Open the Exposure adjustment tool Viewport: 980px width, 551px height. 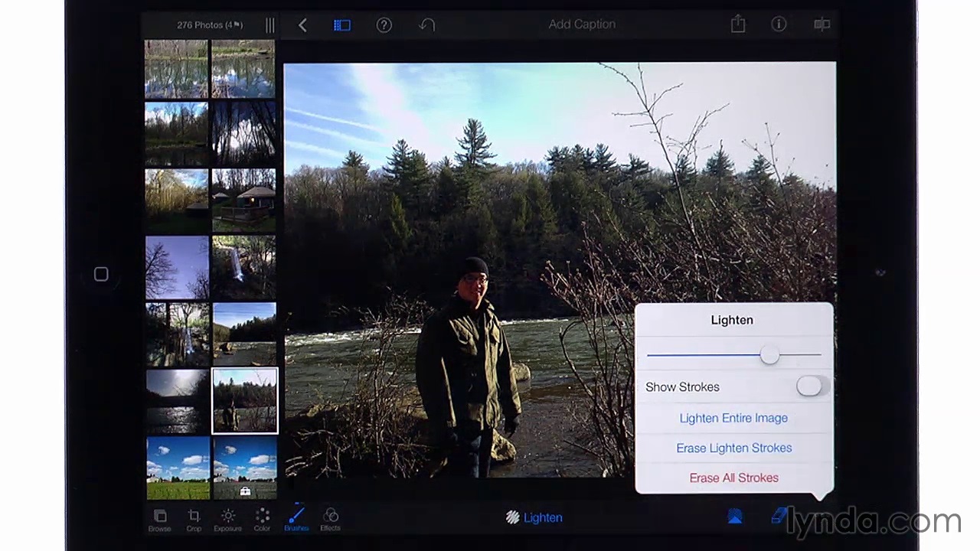point(227,520)
